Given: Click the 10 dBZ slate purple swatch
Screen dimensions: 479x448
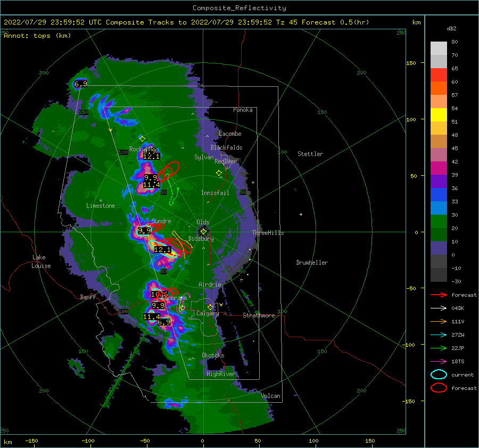Looking at the screenshot, I should 439,248.
